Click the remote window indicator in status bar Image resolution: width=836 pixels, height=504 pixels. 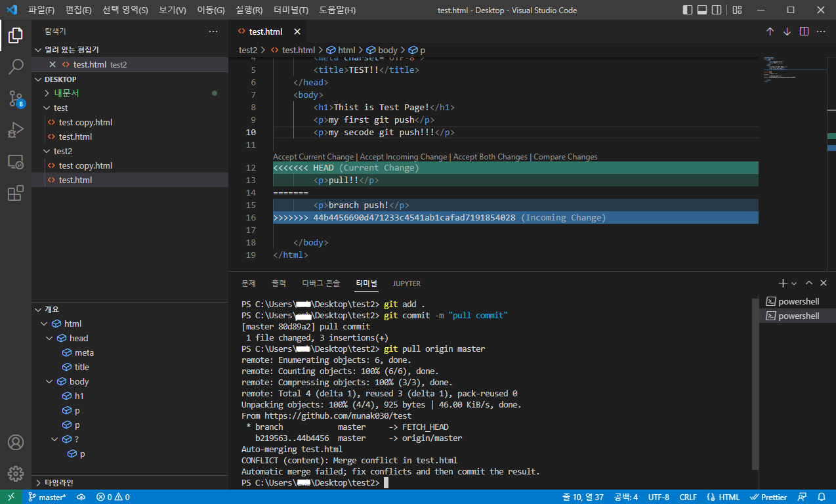tap(11, 497)
